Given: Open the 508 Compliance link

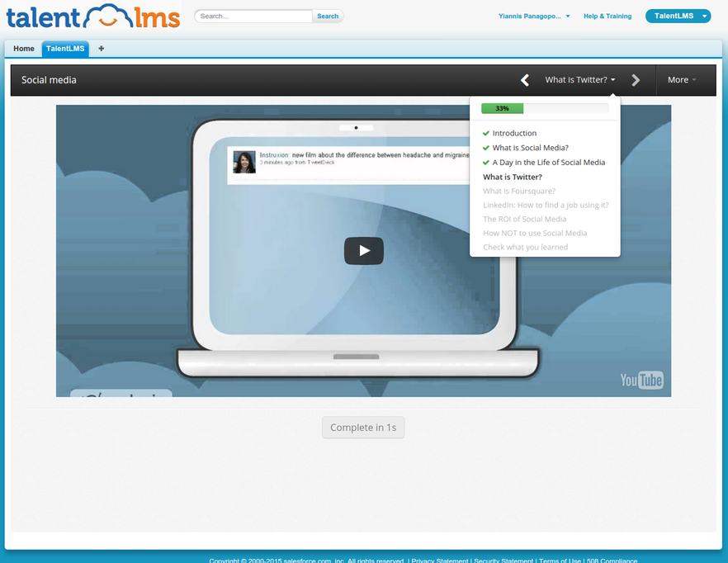Looking at the screenshot, I should pos(612,561).
